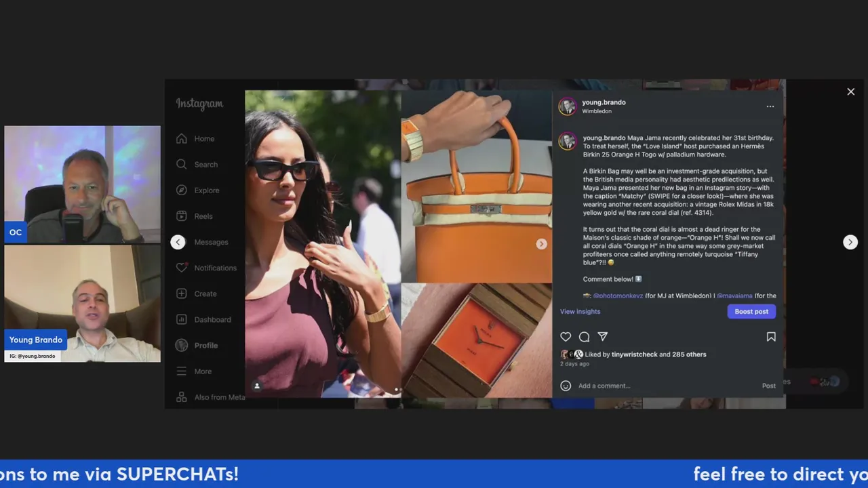Open the 285 others likes list

[x=689, y=354]
